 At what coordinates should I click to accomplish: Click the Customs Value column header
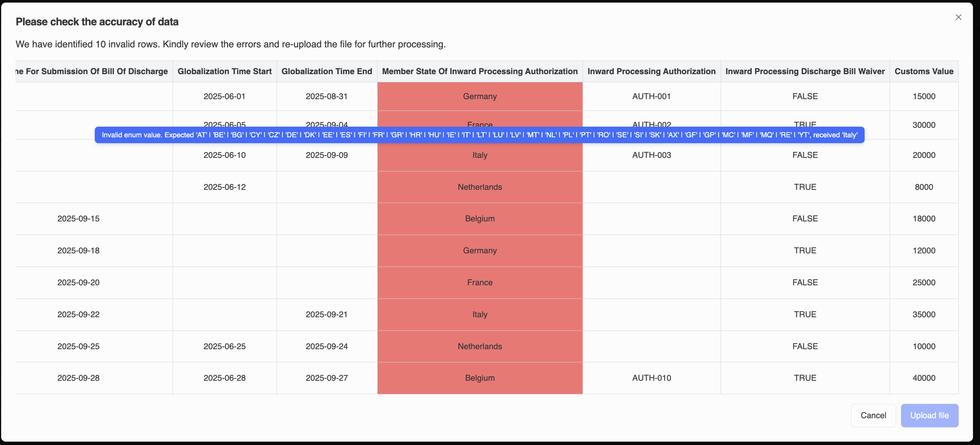[x=924, y=71]
